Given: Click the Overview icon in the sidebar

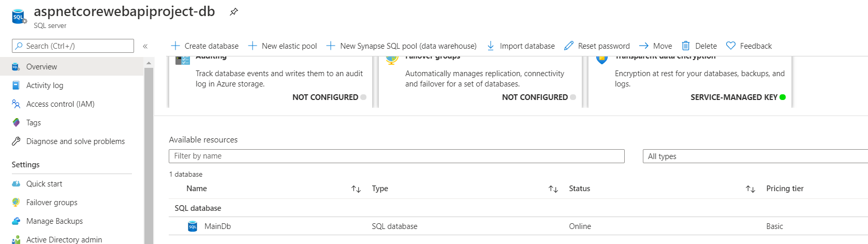Looking at the screenshot, I should (x=16, y=67).
